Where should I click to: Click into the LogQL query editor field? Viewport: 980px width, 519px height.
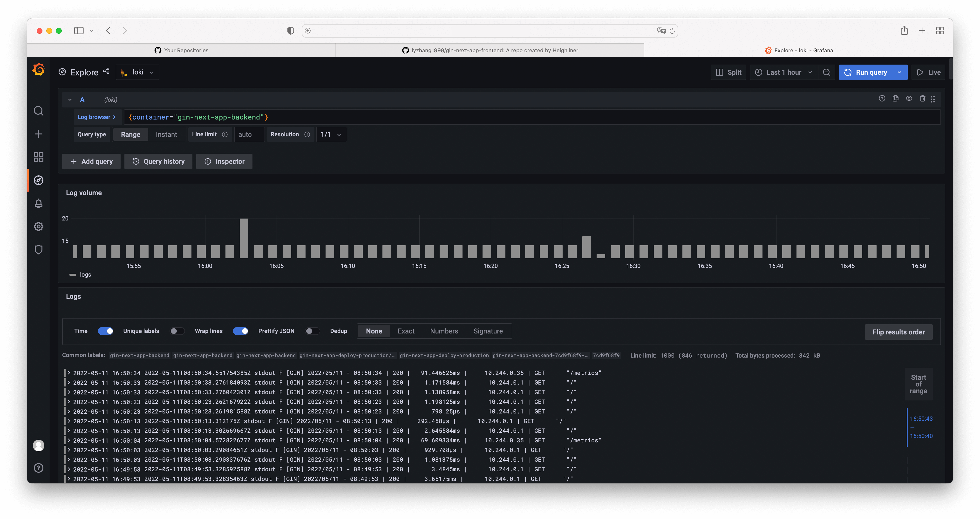pos(532,117)
